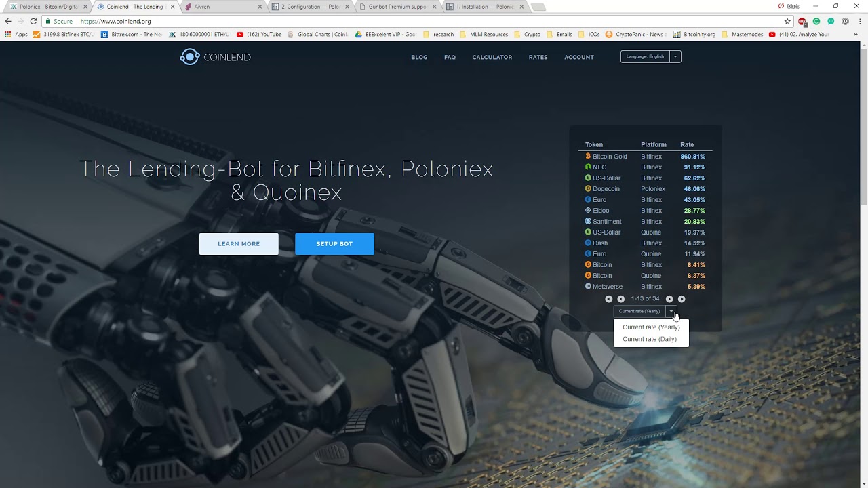Click the Dash coin icon

point(588,243)
